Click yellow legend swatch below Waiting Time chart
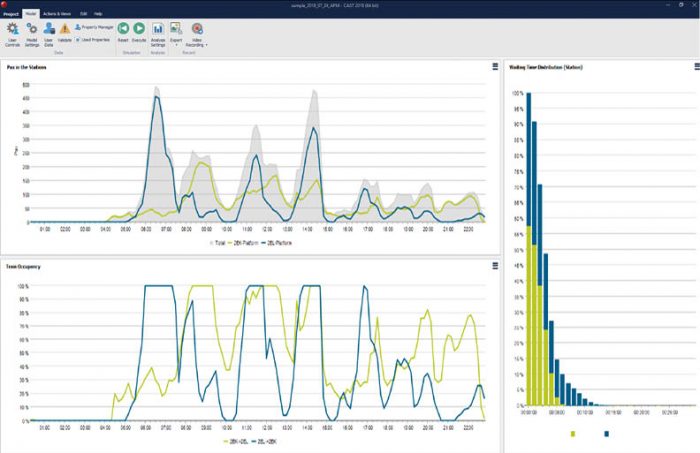 click(x=573, y=434)
